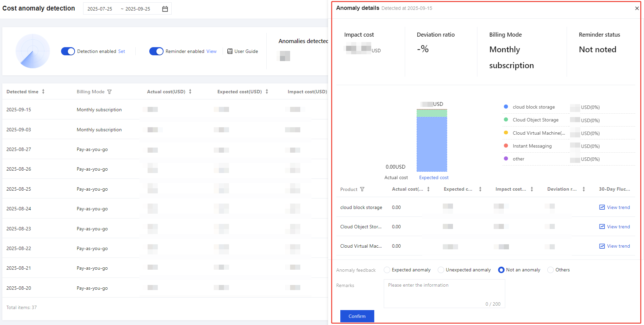The image size is (644, 325).
Task: Click the Set link for detection settings
Action: 121,51
